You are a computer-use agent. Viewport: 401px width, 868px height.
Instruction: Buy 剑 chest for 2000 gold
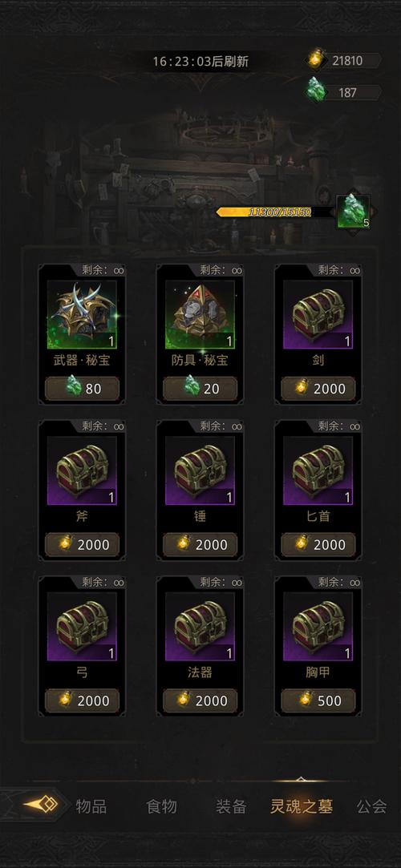coord(318,389)
